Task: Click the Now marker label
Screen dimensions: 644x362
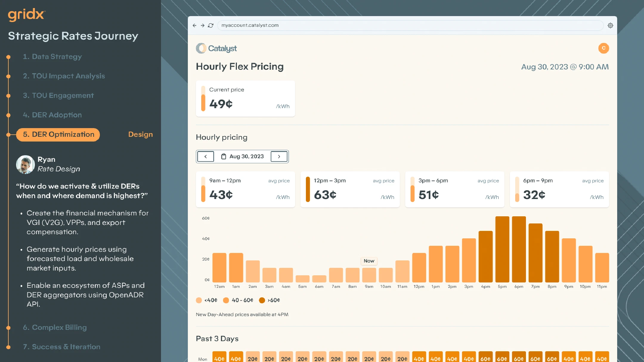Action: (369, 261)
